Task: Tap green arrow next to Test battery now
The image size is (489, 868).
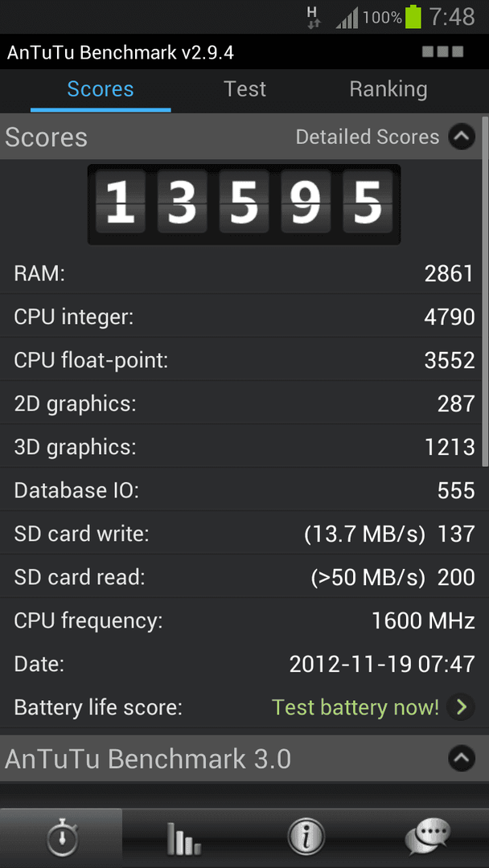Action: [461, 707]
